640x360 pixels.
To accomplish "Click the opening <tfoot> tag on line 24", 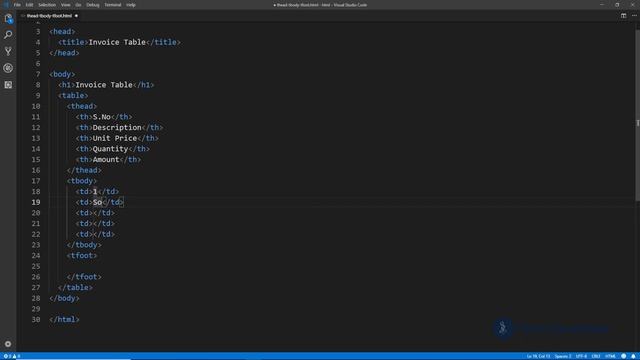I will click(82, 256).
